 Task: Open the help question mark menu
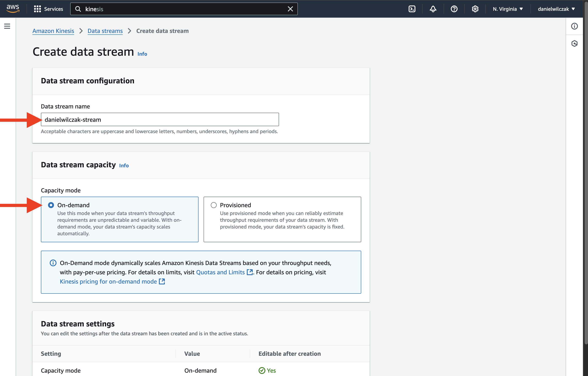454,9
